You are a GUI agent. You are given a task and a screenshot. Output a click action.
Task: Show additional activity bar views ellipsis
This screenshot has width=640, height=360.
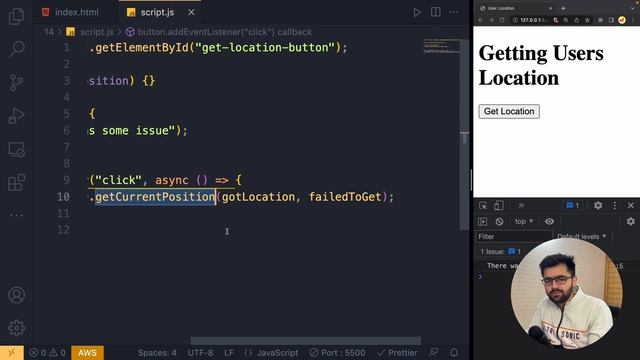pos(16,215)
